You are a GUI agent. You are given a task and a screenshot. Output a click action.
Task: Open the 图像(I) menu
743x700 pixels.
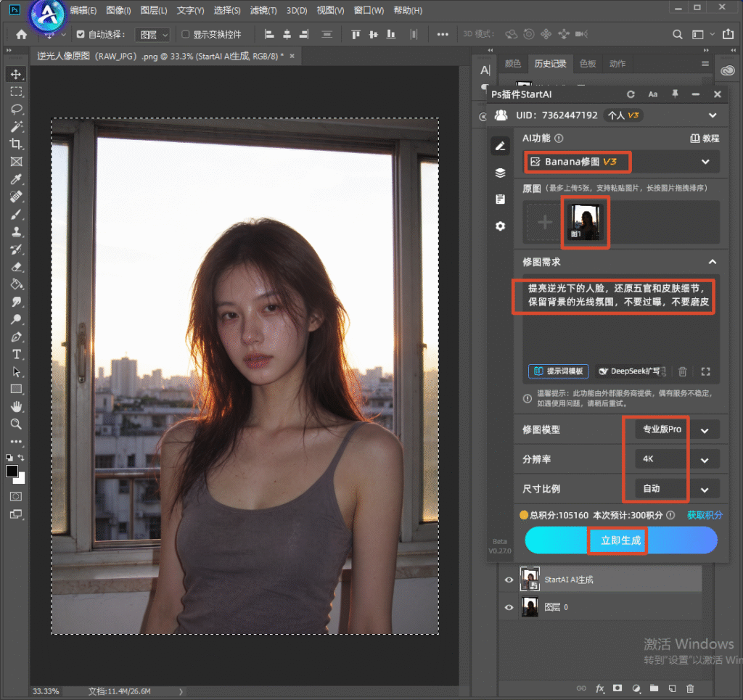click(118, 10)
